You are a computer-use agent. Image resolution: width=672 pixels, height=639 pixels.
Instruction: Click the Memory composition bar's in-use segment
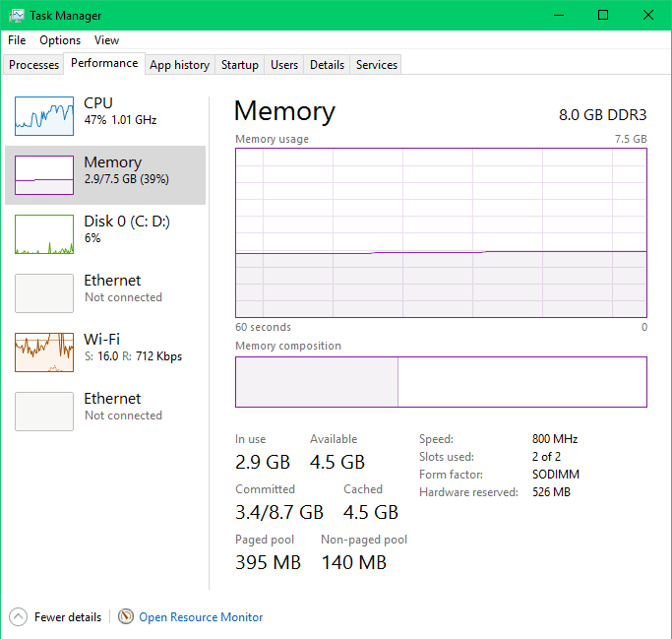point(317,382)
